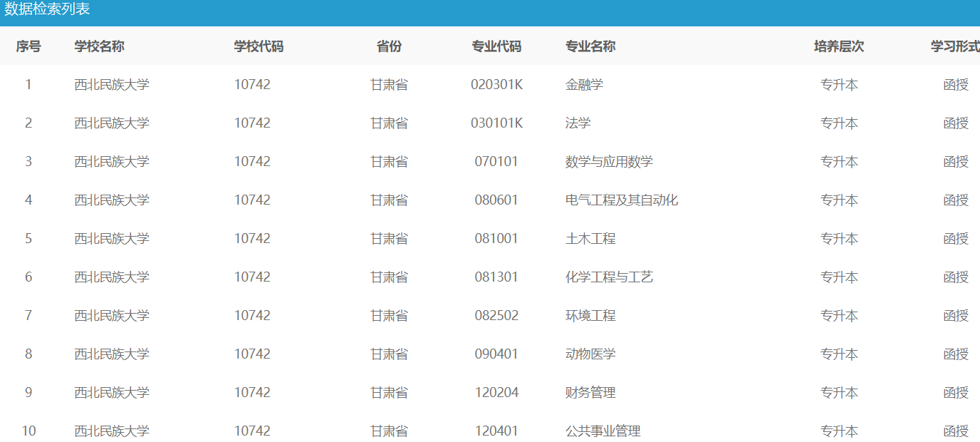Click school code 10742 in 环境工程 row

click(x=252, y=316)
